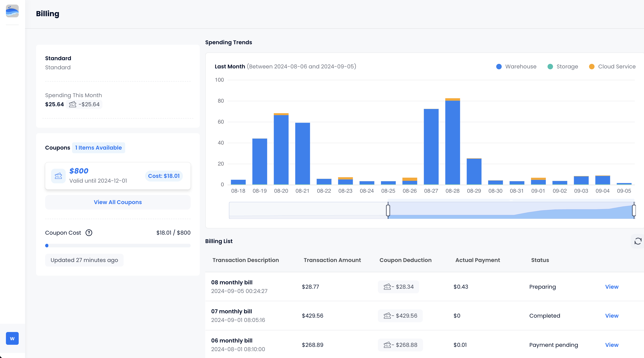Click the '06 monthly bill' title
Image resolution: width=644 pixels, height=358 pixels.
[x=232, y=340]
